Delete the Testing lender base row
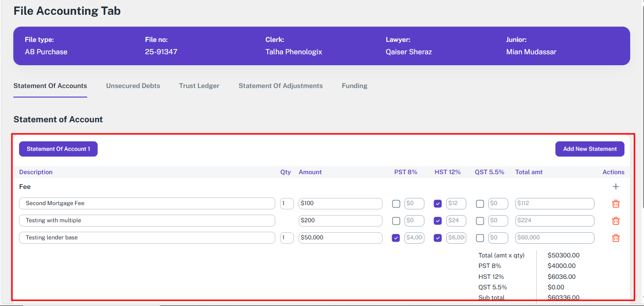644x306 pixels. (x=615, y=238)
